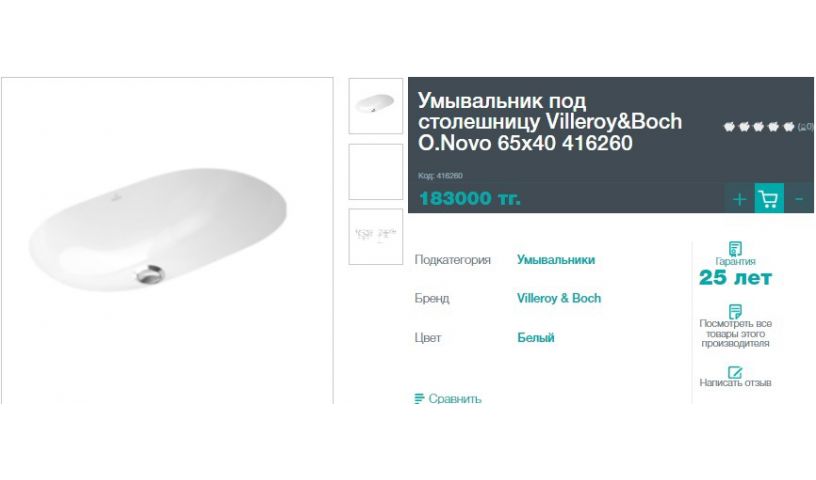Select the second blank thumbnail
This screenshot has width=816, height=480.
click(376, 172)
